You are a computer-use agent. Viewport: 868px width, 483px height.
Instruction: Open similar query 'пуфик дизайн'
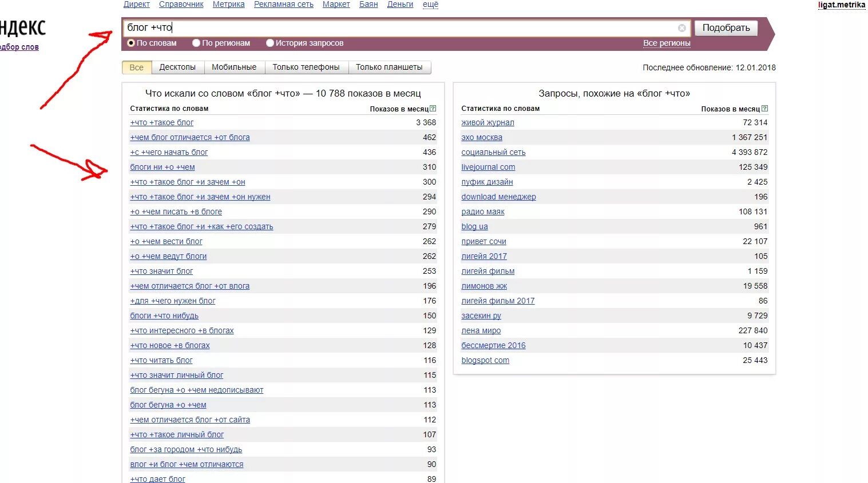(x=487, y=182)
